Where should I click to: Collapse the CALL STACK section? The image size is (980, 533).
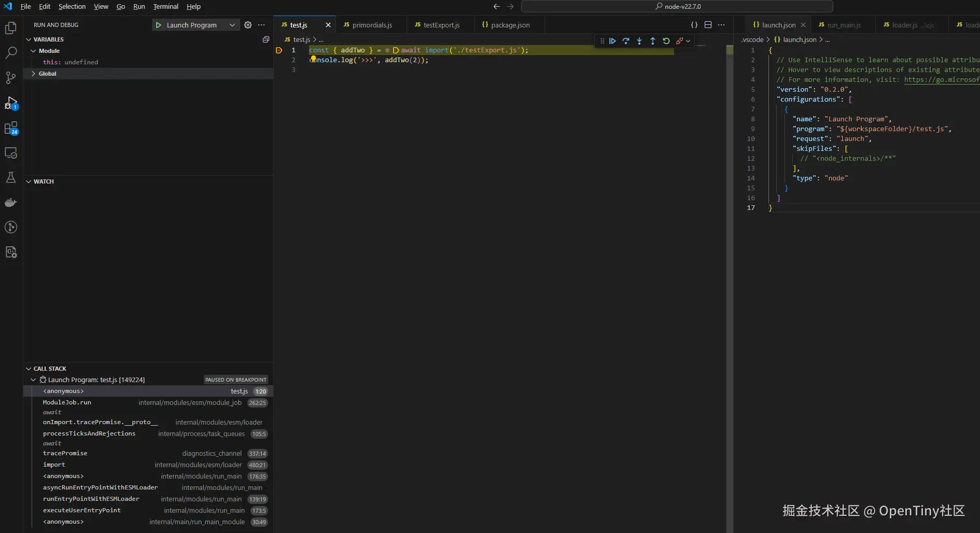29,369
